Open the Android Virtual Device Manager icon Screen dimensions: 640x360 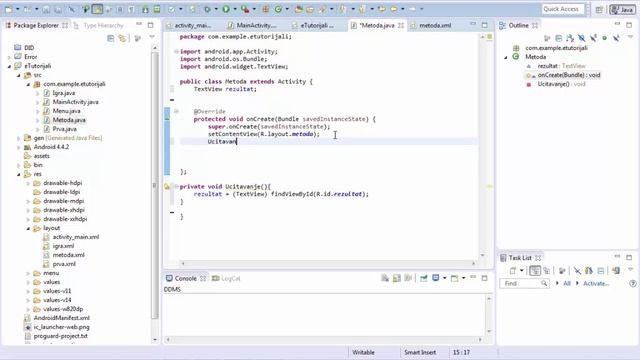157,9
